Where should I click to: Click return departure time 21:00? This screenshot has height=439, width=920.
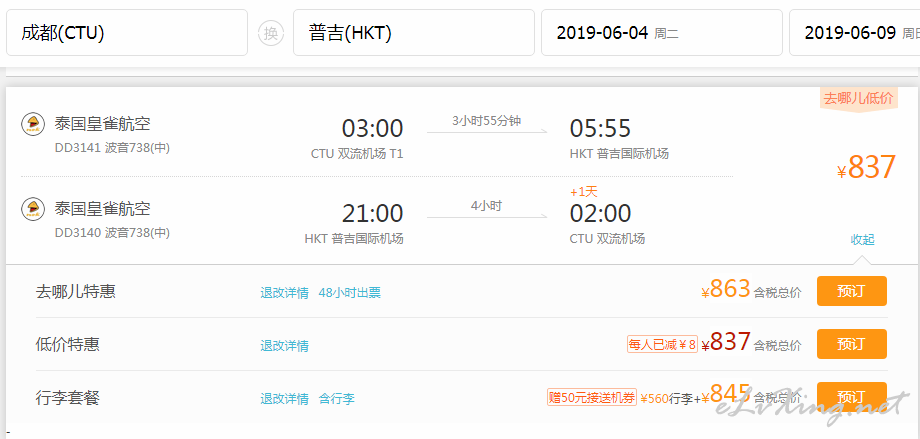(373, 214)
